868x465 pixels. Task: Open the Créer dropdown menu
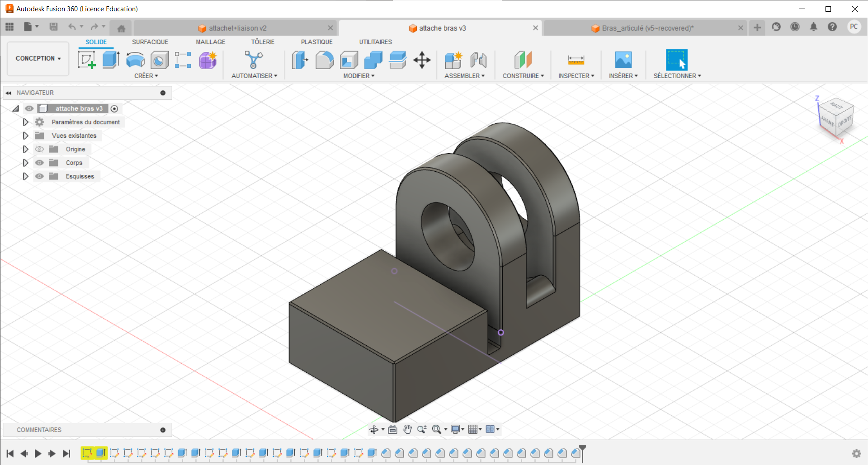coord(146,76)
